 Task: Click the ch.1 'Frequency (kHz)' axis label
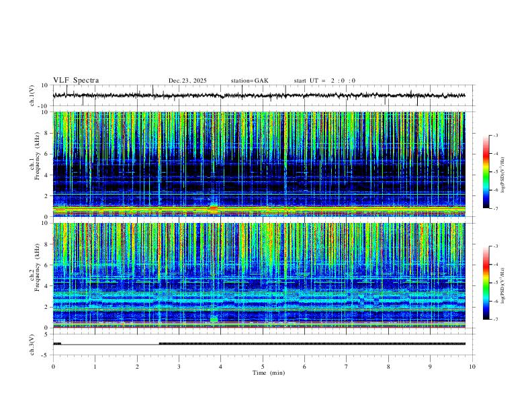[x=38, y=156]
